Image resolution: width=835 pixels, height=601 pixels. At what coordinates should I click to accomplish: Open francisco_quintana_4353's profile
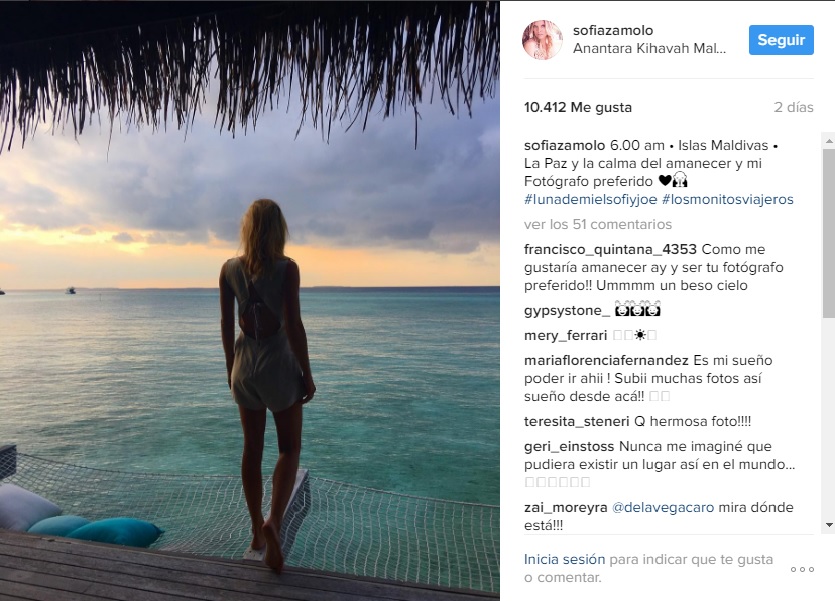click(610, 250)
